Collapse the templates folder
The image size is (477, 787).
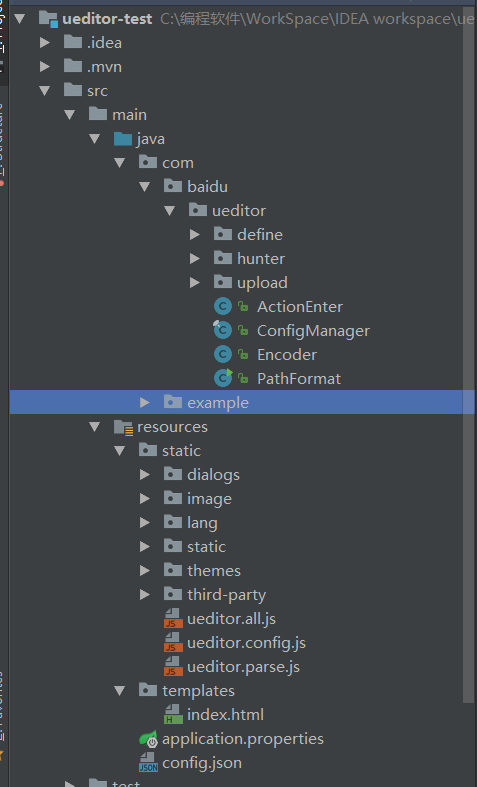[120, 691]
